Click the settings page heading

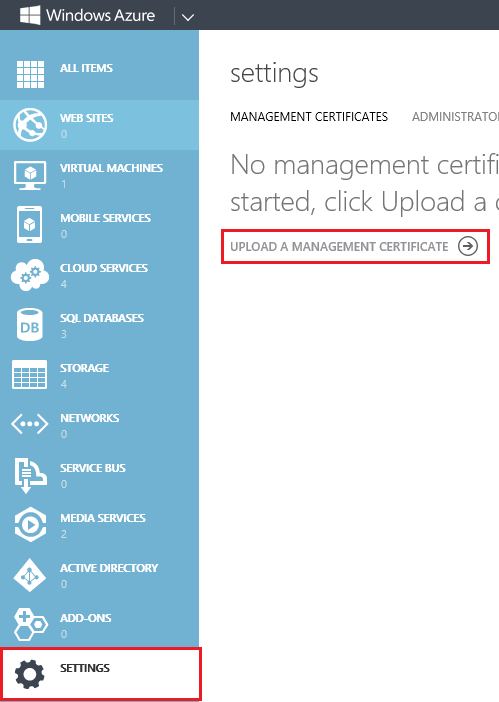(x=274, y=74)
